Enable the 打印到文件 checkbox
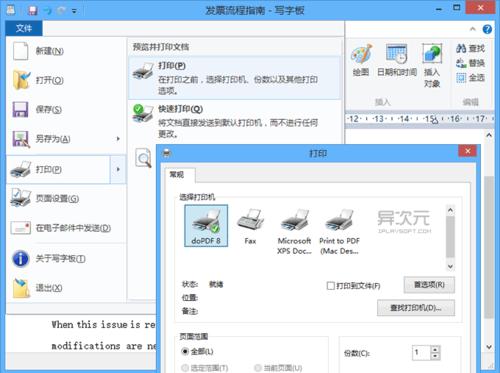The height and width of the screenshot is (373, 500). pyautogui.click(x=331, y=286)
